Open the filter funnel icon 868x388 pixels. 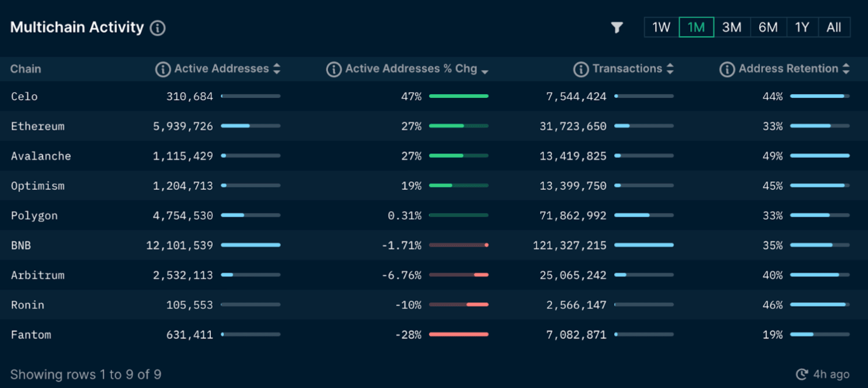tap(617, 28)
